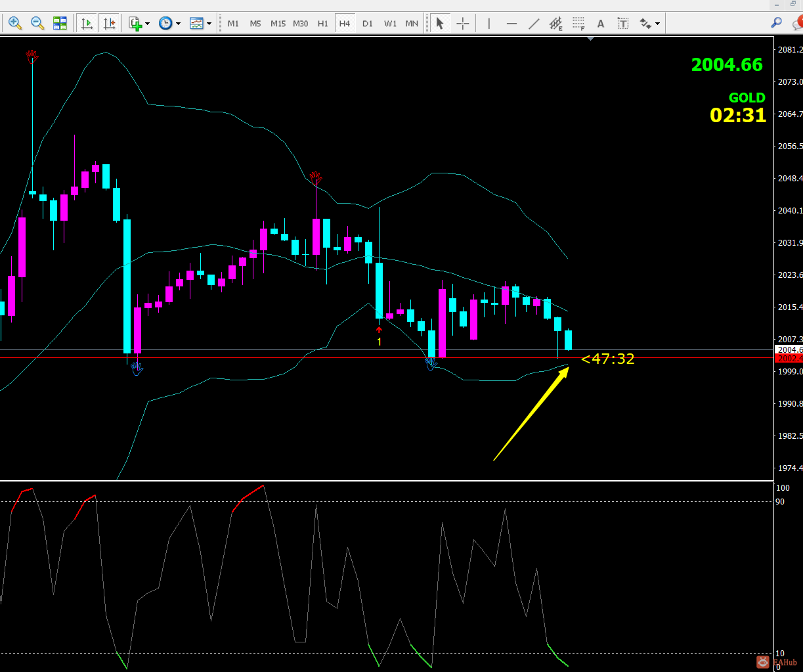Open the chart templates menu
The image size is (803, 672).
[x=196, y=24]
